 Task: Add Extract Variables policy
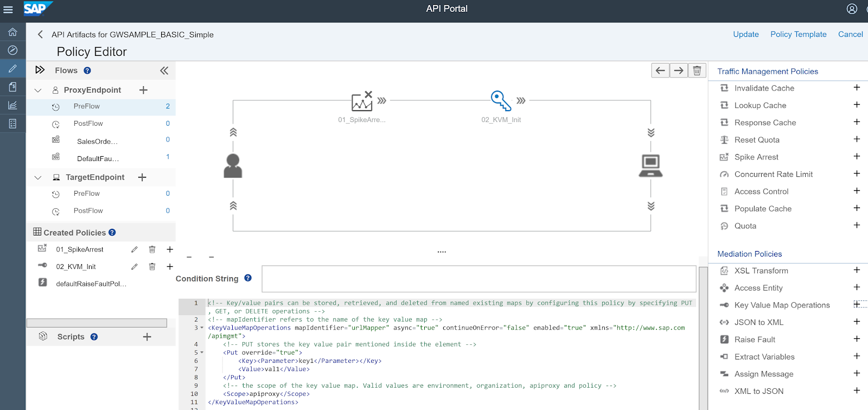click(857, 356)
